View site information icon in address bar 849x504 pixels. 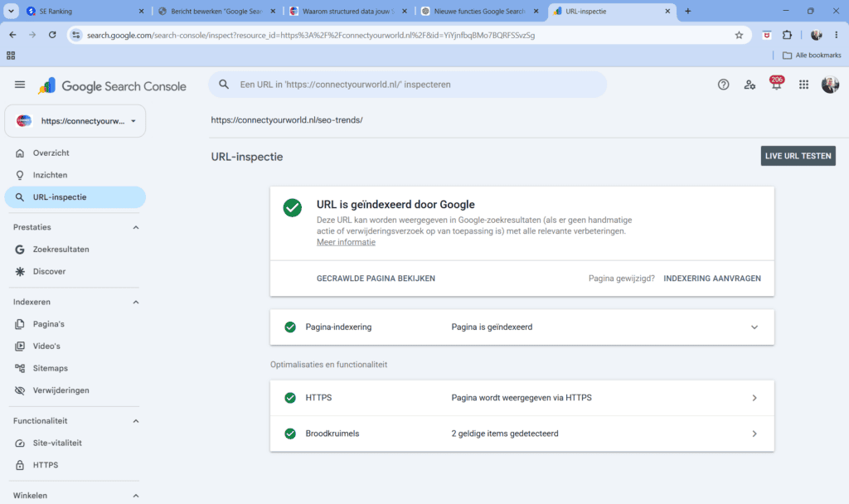[x=75, y=35]
